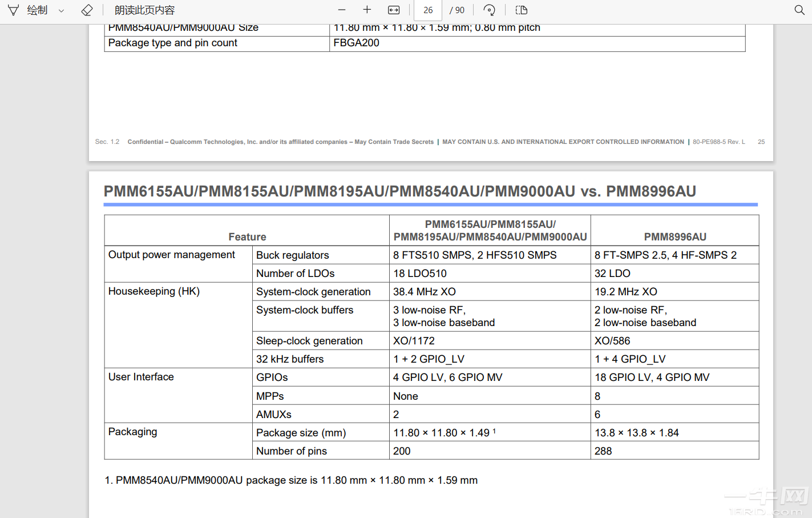The height and width of the screenshot is (518, 812).
Task: Click the '19.2 MHz XO' table cell
Action: [625, 292]
